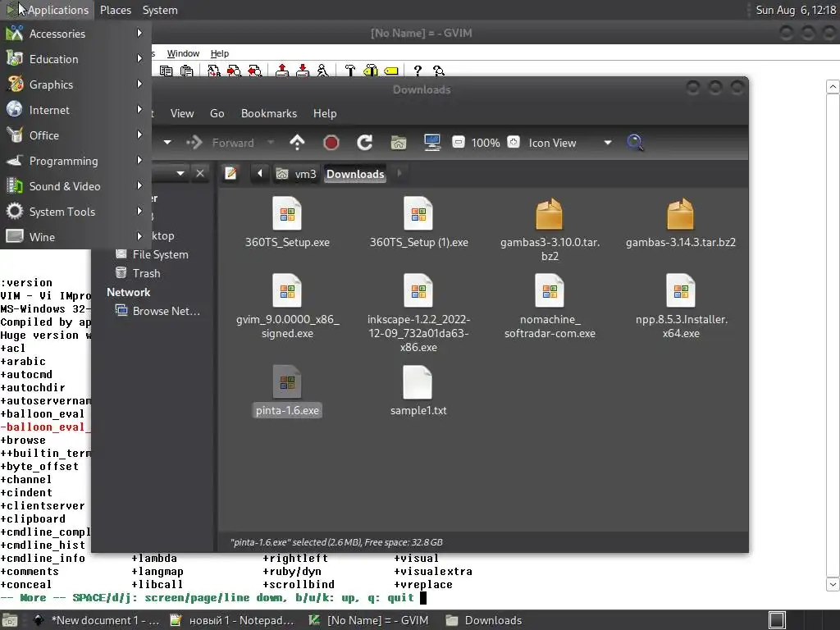Screen dimensions: 840x630
Task: Open File System in the sidebar
Action: (152, 254)
